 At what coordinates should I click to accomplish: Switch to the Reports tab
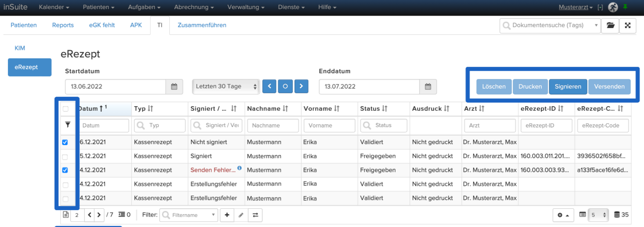click(63, 25)
